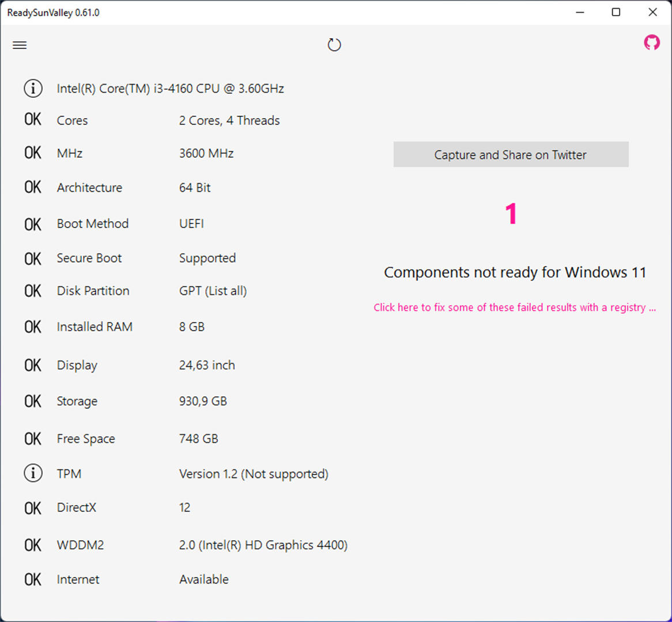Open the hamburger menu
This screenshot has height=622, width=672.
(x=20, y=45)
